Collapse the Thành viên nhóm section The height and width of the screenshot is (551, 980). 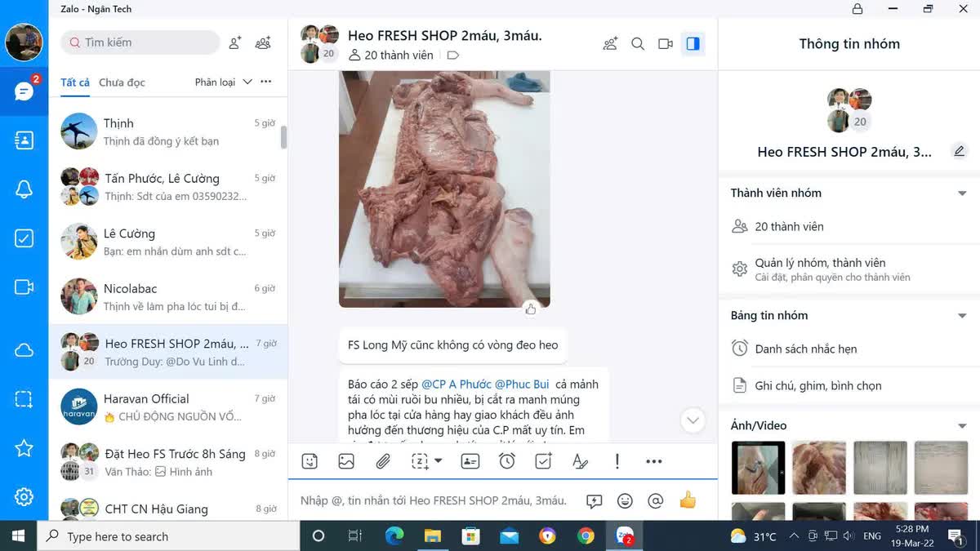pyautogui.click(x=962, y=193)
